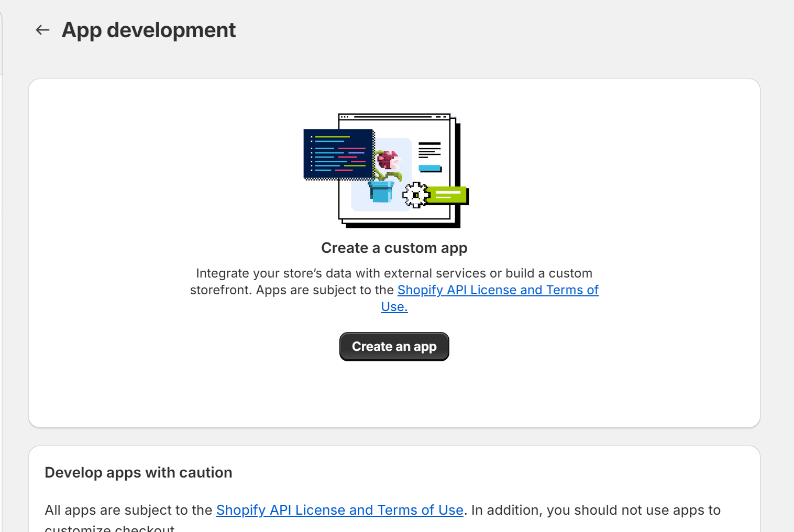Go back using the arrow beside App development
Viewport: 794px width, 532px height.
(x=42, y=30)
